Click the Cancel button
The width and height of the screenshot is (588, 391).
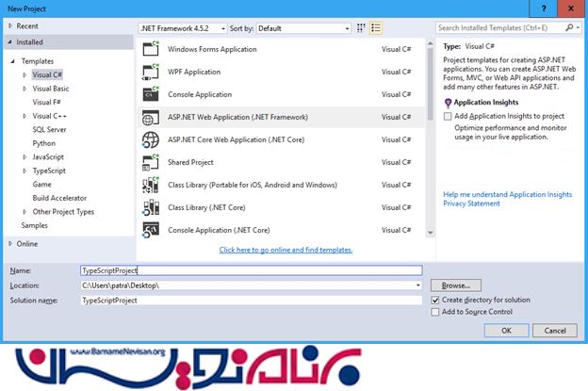pyautogui.click(x=555, y=331)
